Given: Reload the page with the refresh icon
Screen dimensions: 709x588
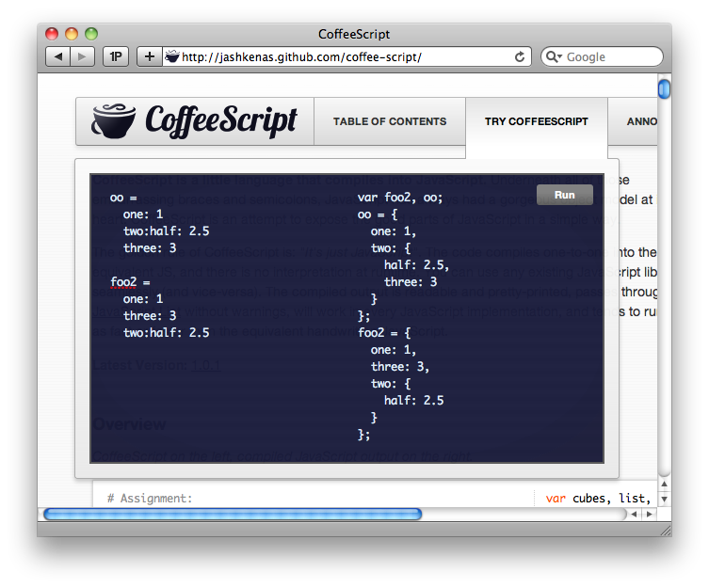Looking at the screenshot, I should 519,56.
